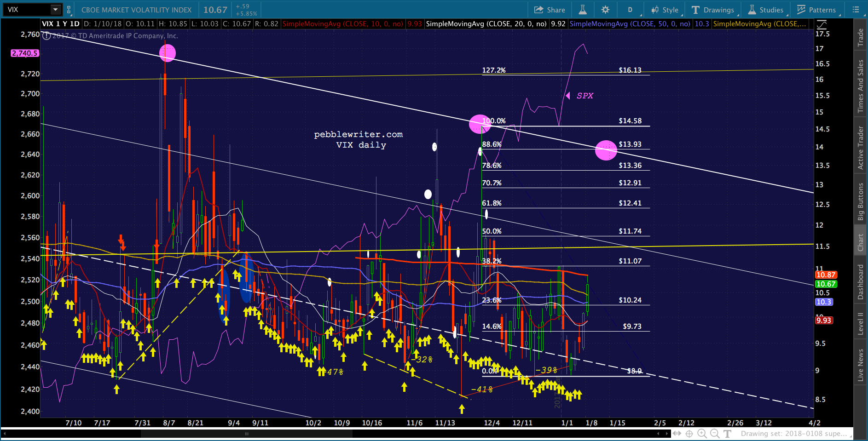The height and width of the screenshot is (441, 868).
Task: Click the 10.67 green price bubble
Action: point(826,284)
